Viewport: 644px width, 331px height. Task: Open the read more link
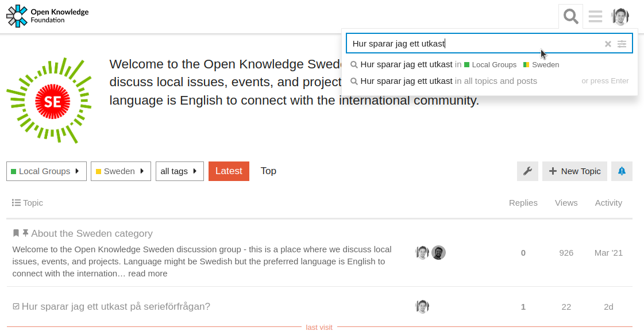[x=148, y=274]
